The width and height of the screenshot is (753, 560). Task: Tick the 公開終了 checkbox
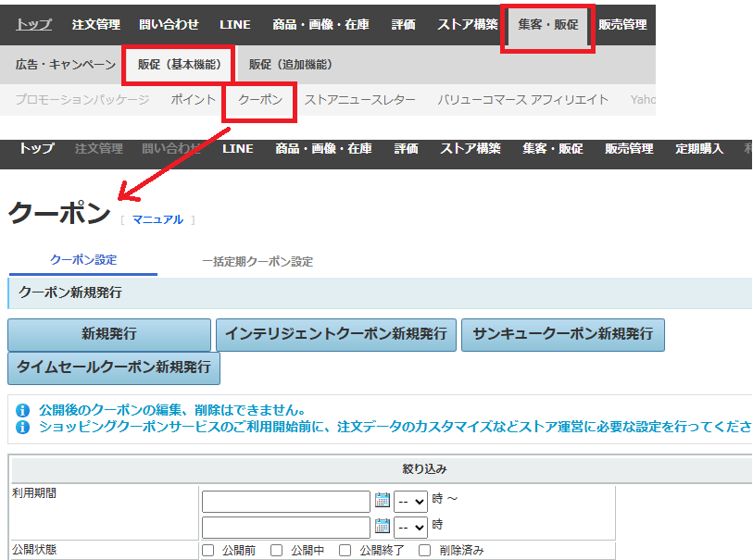pos(345,550)
